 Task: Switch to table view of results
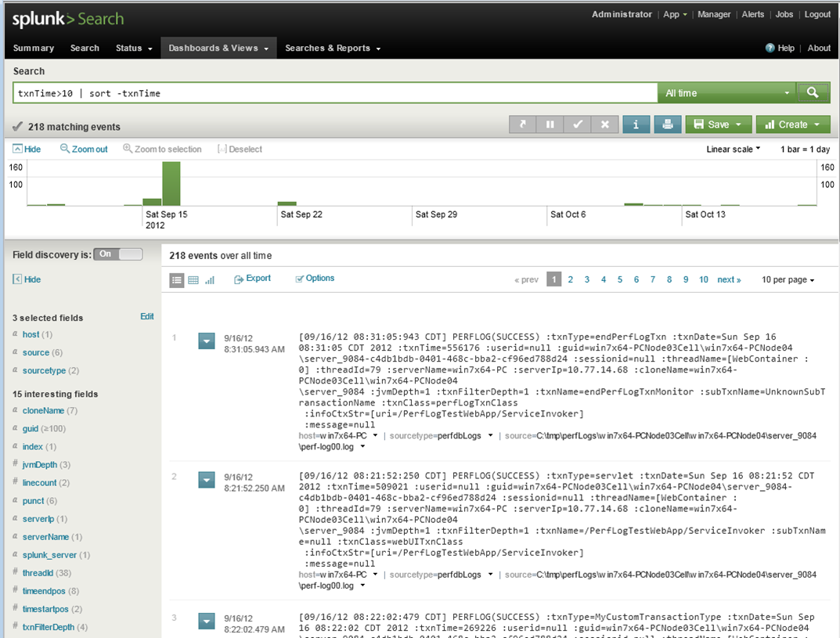tap(193, 279)
